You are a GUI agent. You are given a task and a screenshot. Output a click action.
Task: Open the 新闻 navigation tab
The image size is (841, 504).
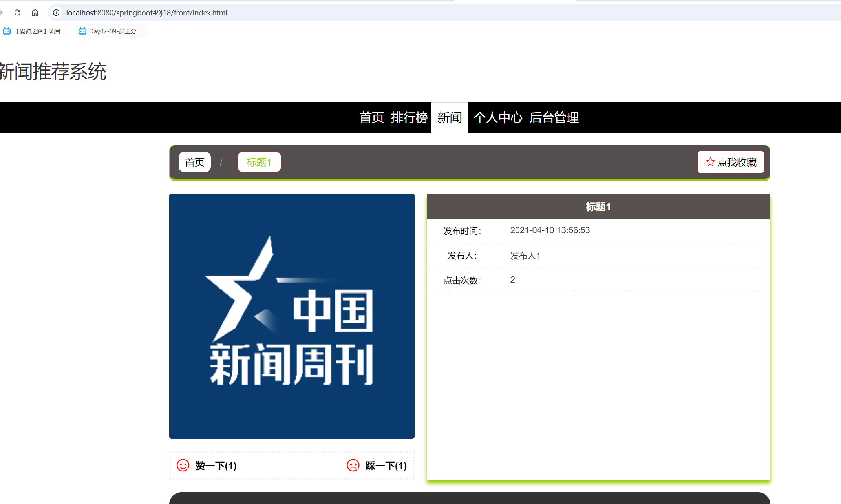tap(449, 117)
